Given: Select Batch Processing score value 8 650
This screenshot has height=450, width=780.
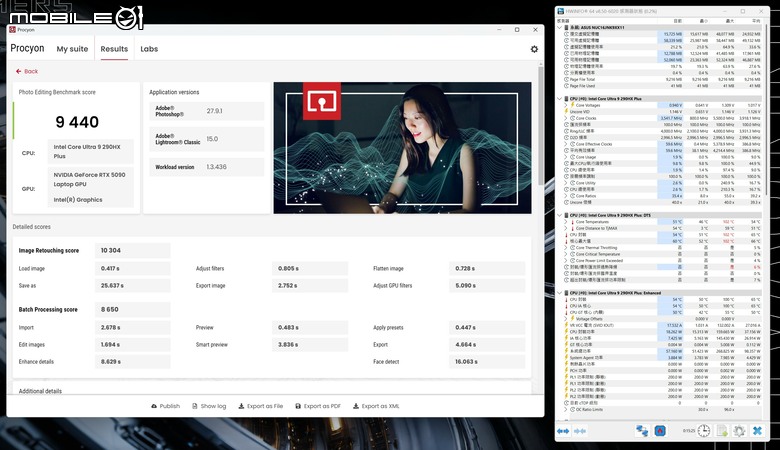Looking at the screenshot, I should 109,310.
